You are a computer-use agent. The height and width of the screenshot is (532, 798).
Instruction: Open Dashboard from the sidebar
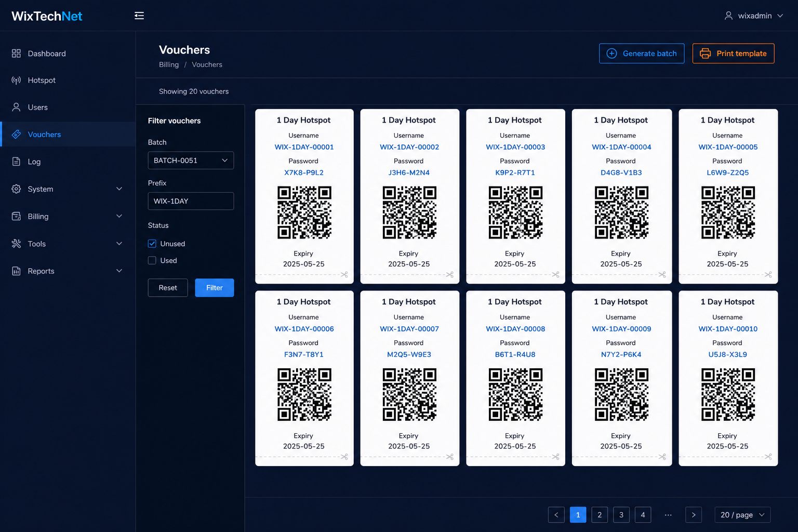[68, 54]
